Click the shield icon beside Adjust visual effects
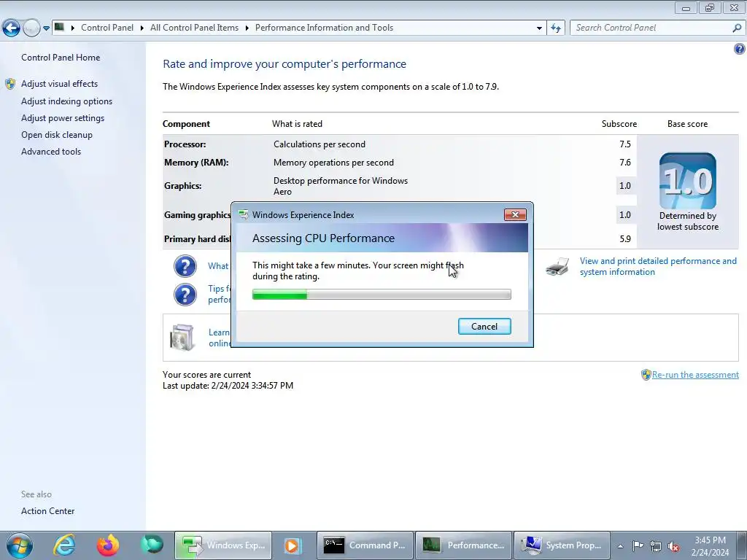This screenshot has height=560, width=747. tap(10, 84)
